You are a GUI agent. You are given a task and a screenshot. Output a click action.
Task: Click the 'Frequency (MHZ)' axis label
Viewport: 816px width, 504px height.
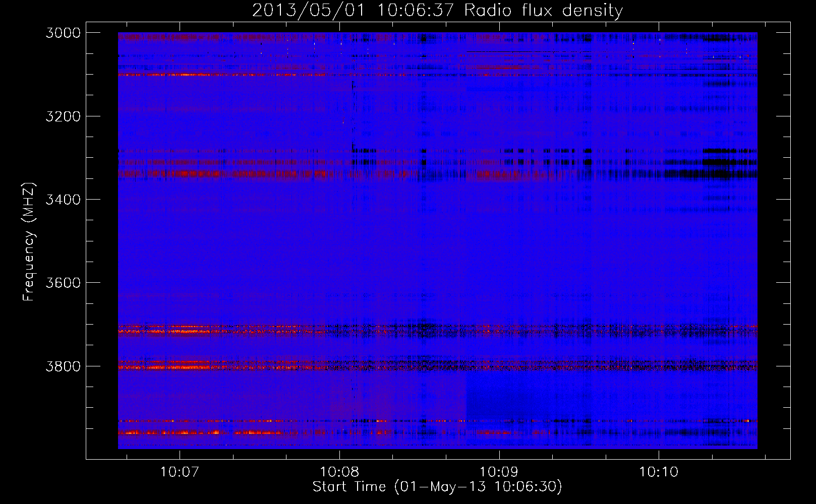click(x=29, y=242)
